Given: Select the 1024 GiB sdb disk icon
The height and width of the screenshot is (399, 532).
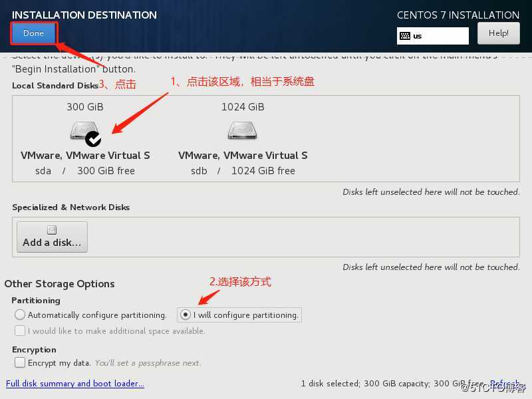Looking at the screenshot, I should [242, 130].
